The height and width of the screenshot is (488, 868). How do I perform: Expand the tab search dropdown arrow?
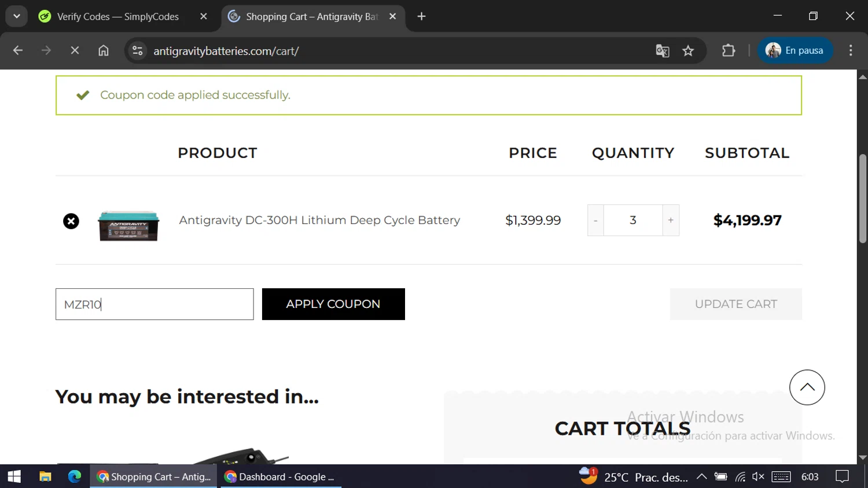(17, 16)
